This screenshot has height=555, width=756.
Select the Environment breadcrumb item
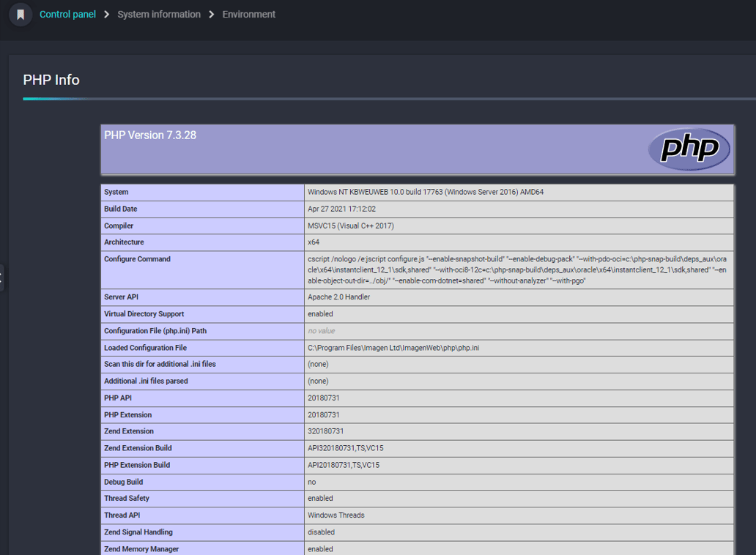[249, 15]
